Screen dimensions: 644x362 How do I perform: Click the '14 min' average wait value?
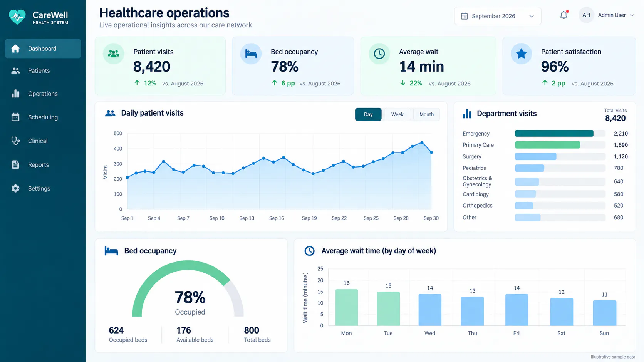[x=421, y=67]
